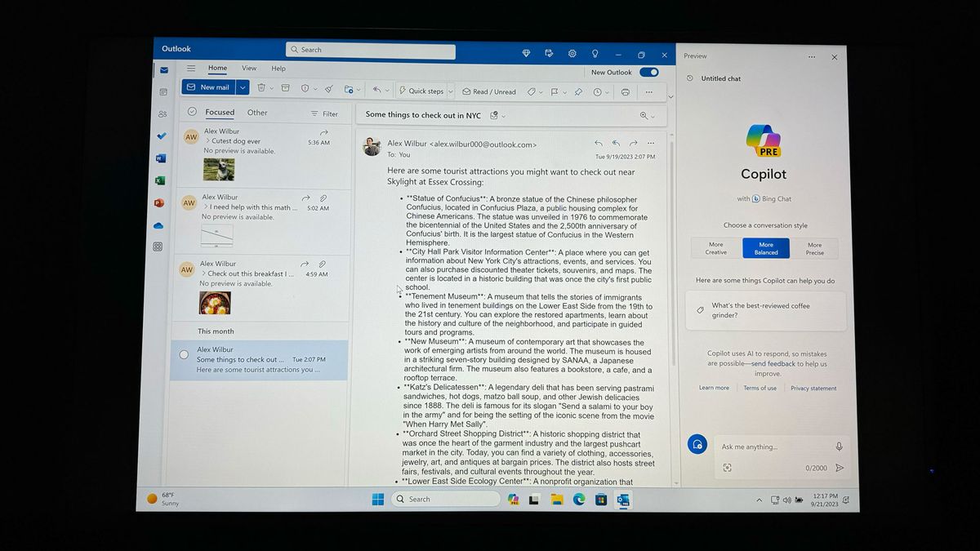Expand the Reply options dropdown in ribbon

[387, 91]
